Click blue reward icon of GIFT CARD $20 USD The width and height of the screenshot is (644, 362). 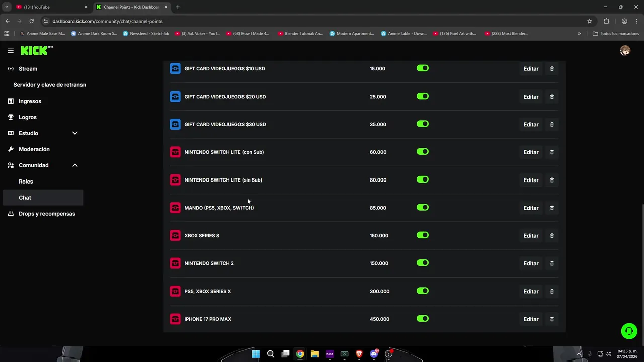(x=175, y=97)
